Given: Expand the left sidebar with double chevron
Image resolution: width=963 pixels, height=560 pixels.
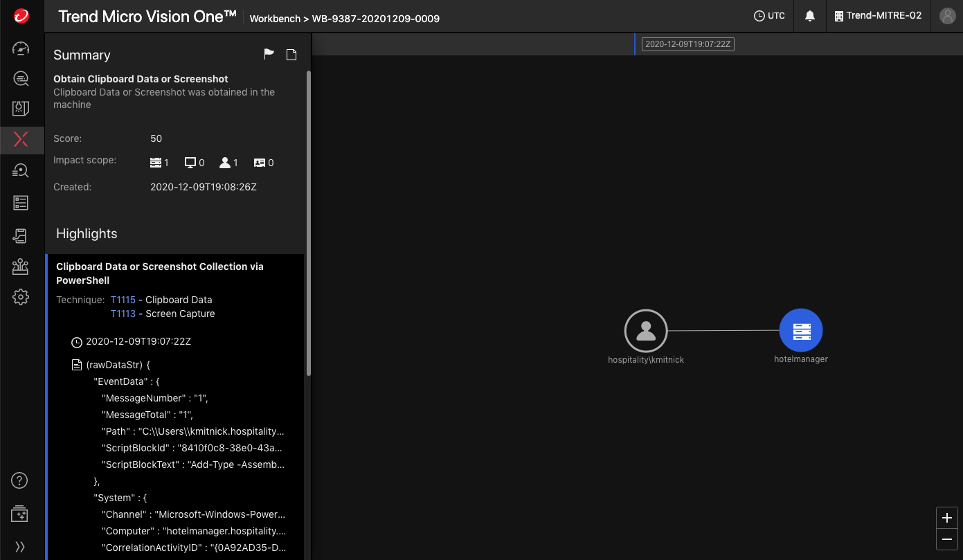Looking at the screenshot, I should tap(21, 546).
